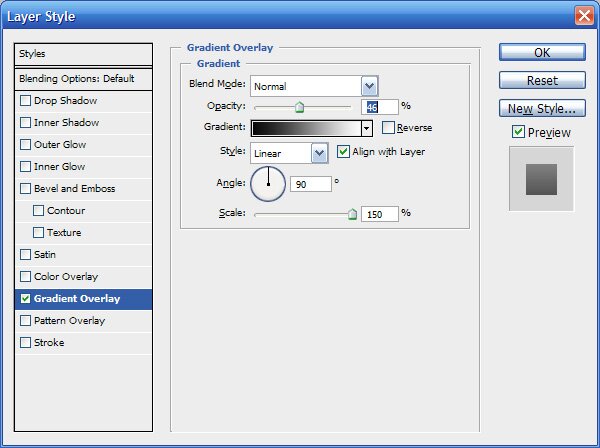Viewport: 600px width, 448px height.
Task: Click the Angle dial
Action: pos(268,184)
